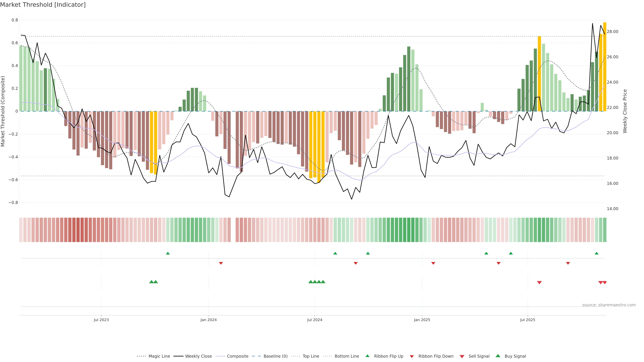Click the Market Threshold [Indicator] title
Image resolution: width=644 pixels, height=362 pixels.
(43, 5)
